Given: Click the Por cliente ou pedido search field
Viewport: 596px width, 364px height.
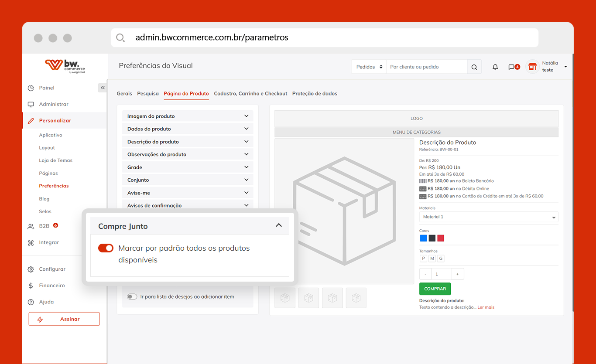Looking at the screenshot, I should 426,67.
